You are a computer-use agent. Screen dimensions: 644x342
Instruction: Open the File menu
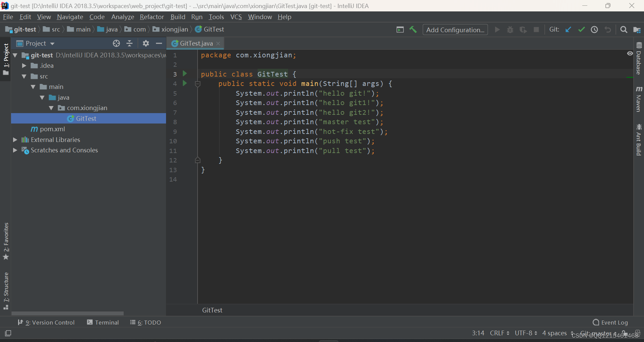[x=8, y=17]
